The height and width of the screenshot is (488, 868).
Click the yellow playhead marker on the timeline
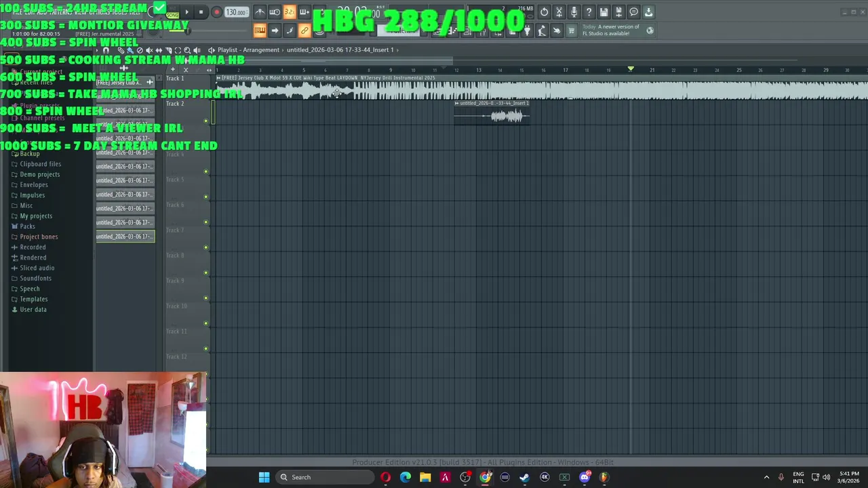click(x=631, y=69)
